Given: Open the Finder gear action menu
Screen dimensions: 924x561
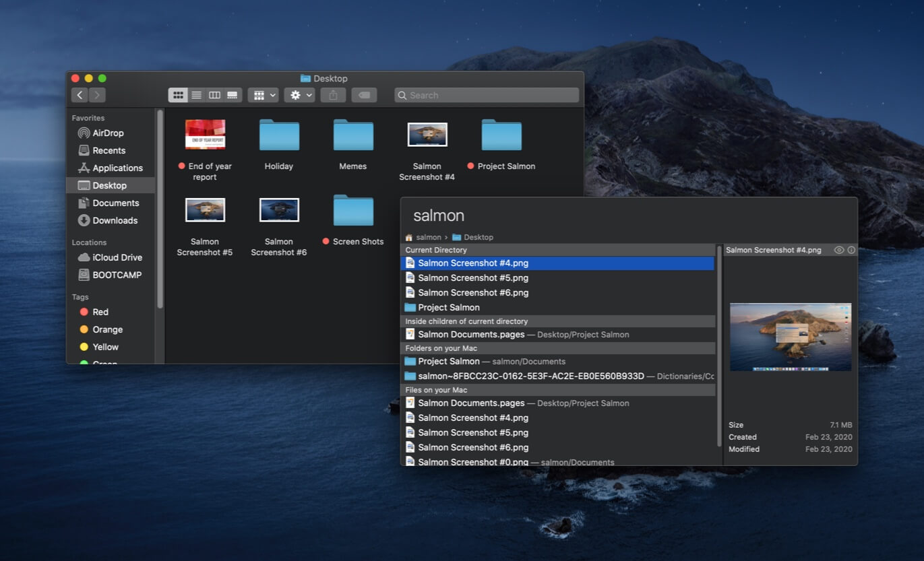Looking at the screenshot, I should [300, 95].
